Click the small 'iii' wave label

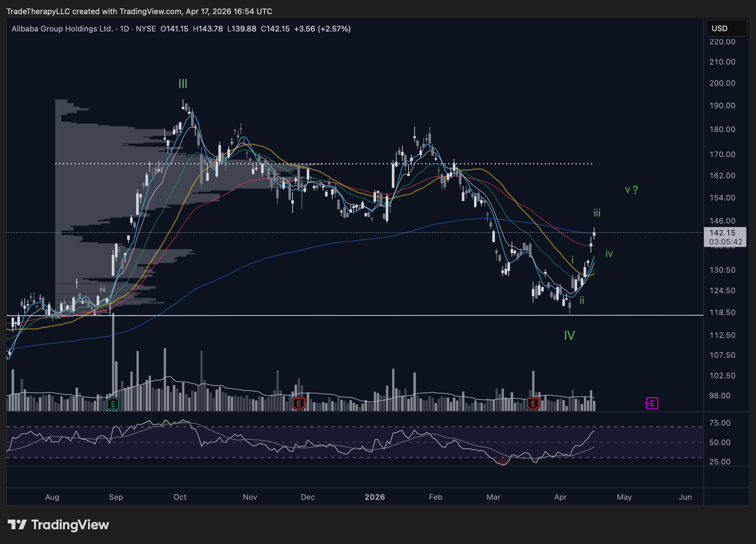(597, 213)
